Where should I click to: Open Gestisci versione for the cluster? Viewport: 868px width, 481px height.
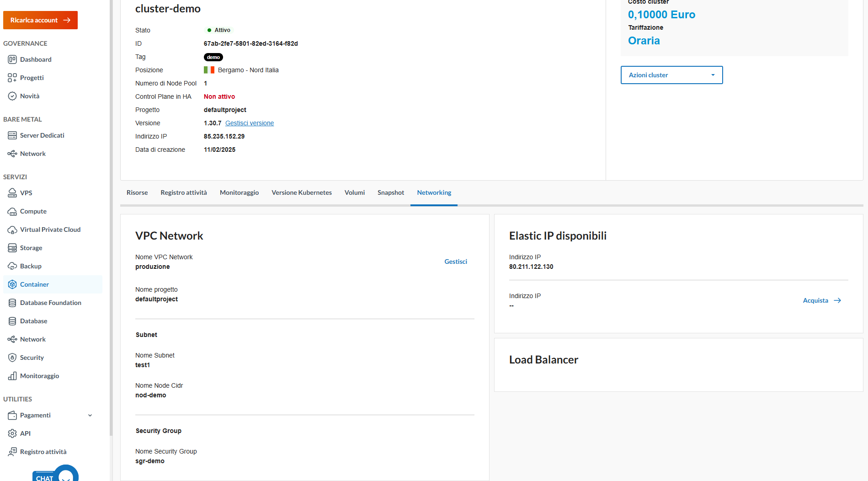tap(249, 123)
